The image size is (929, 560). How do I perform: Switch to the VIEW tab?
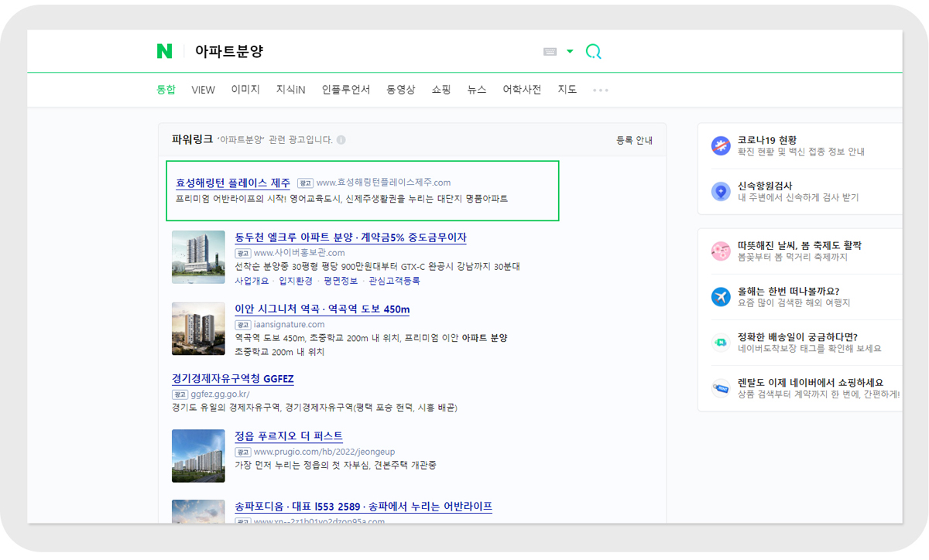point(203,90)
